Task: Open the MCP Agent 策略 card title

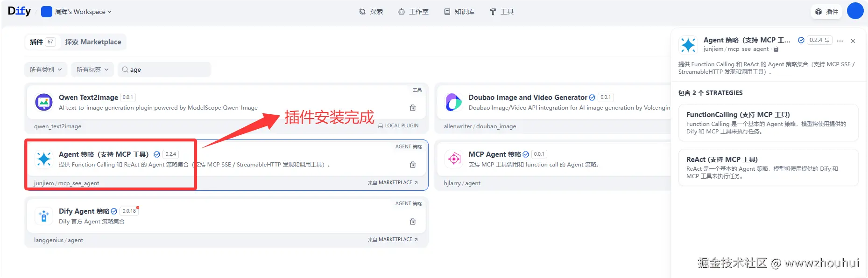Action: 494,154
